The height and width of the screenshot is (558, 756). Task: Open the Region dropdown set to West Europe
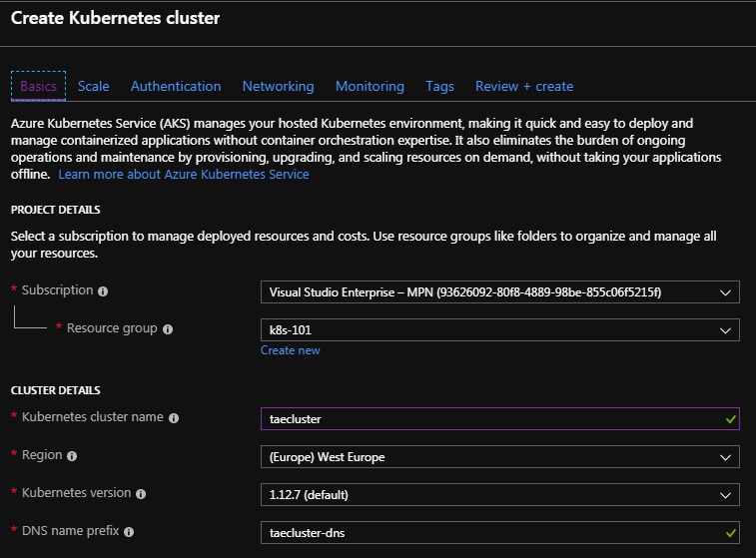coord(499,457)
